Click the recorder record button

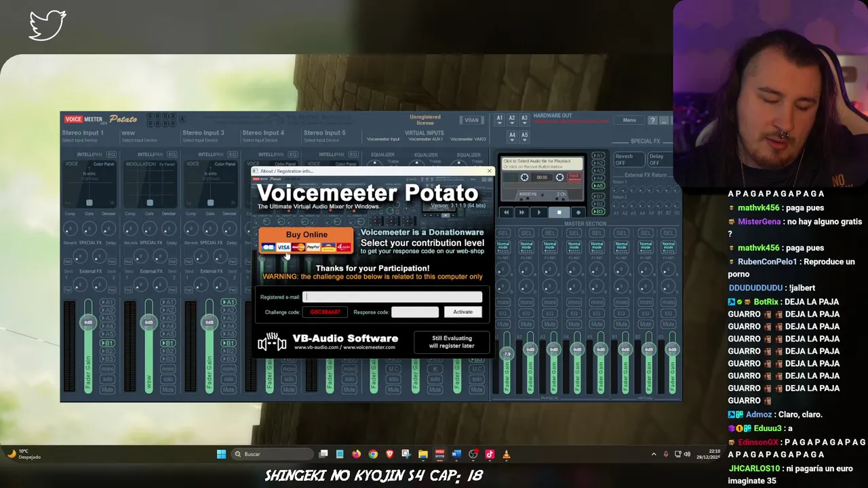point(578,212)
